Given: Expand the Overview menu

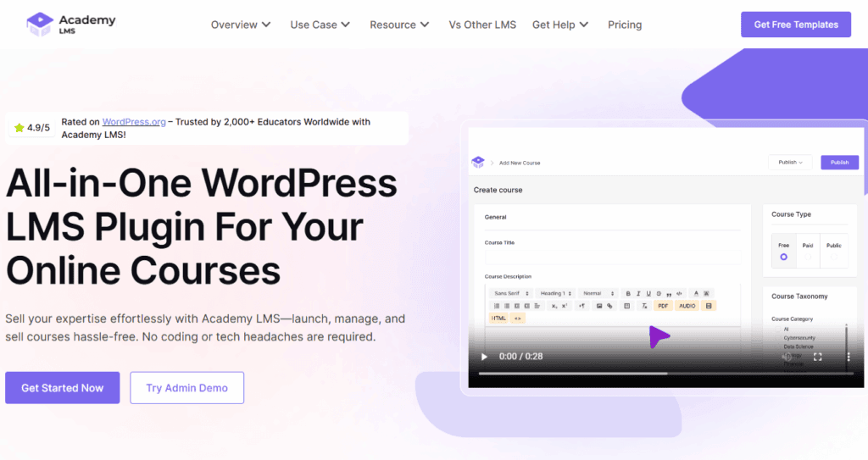Looking at the screenshot, I should tap(241, 25).
